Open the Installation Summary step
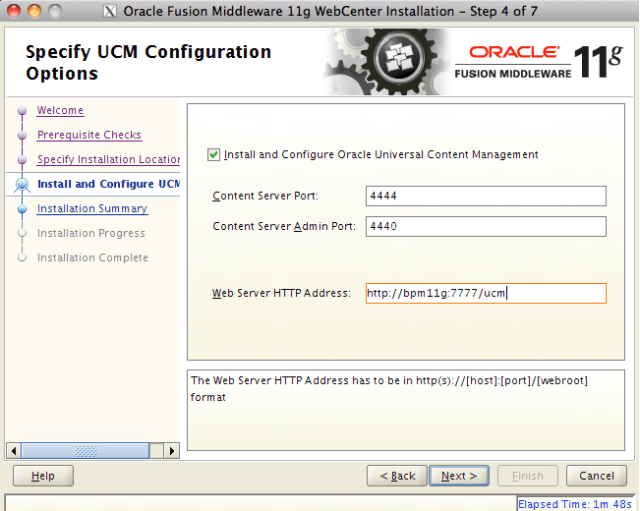 coord(92,209)
